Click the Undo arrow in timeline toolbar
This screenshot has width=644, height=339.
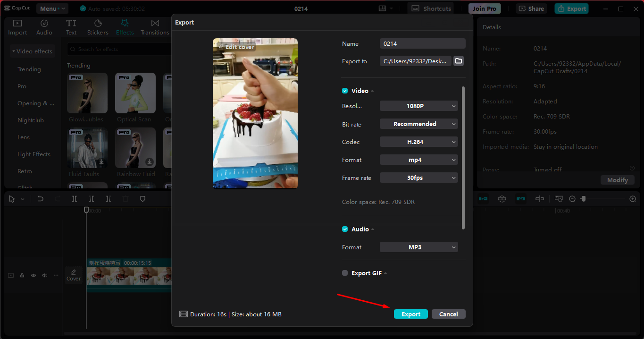click(x=41, y=199)
